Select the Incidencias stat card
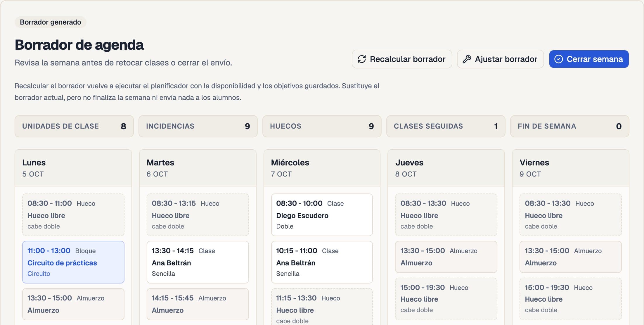This screenshot has height=325, width=644. pos(198,126)
